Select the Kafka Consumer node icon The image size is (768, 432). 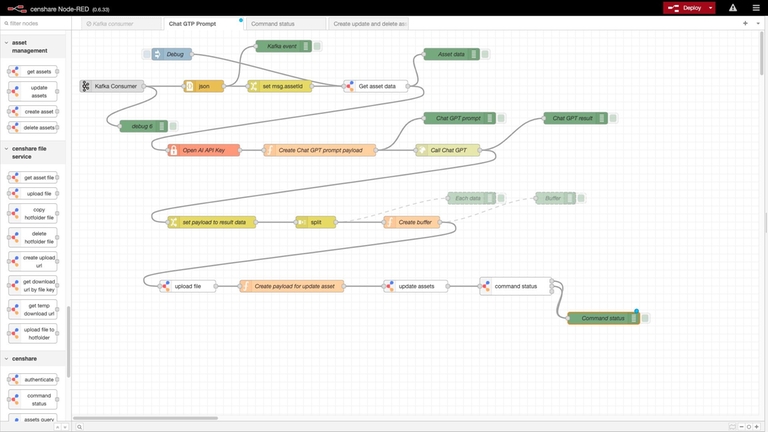(86, 86)
